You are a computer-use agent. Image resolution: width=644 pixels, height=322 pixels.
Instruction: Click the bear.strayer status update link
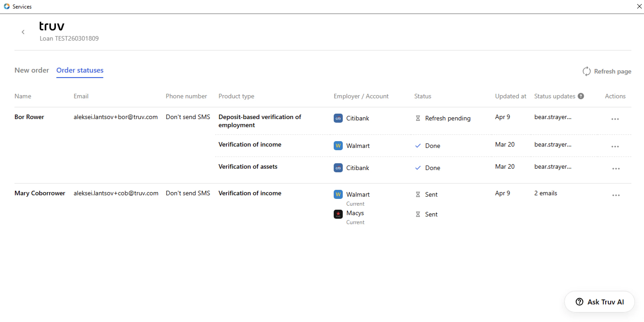click(x=553, y=117)
